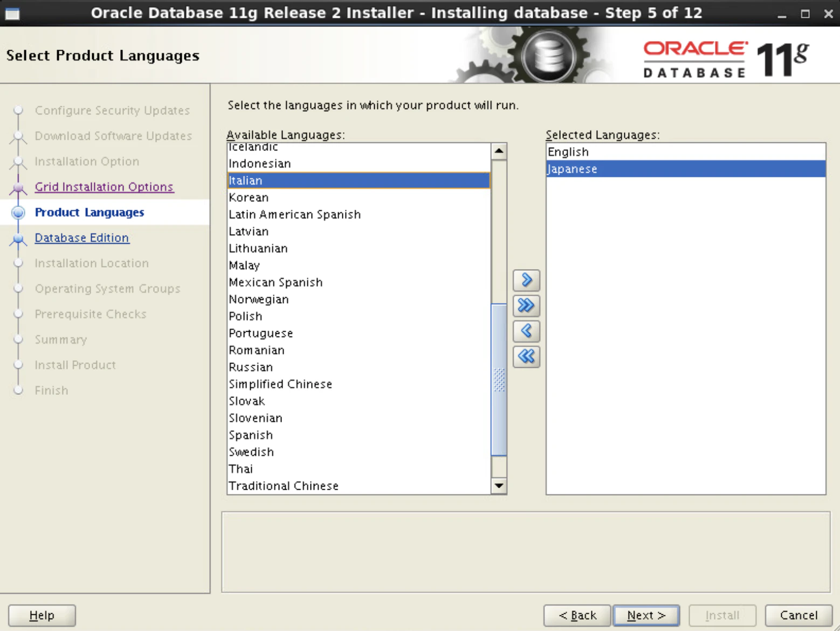Select English in Selected Languages
Image resolution: width=840 pixels, height=631 pixels.
coord(686,152)
